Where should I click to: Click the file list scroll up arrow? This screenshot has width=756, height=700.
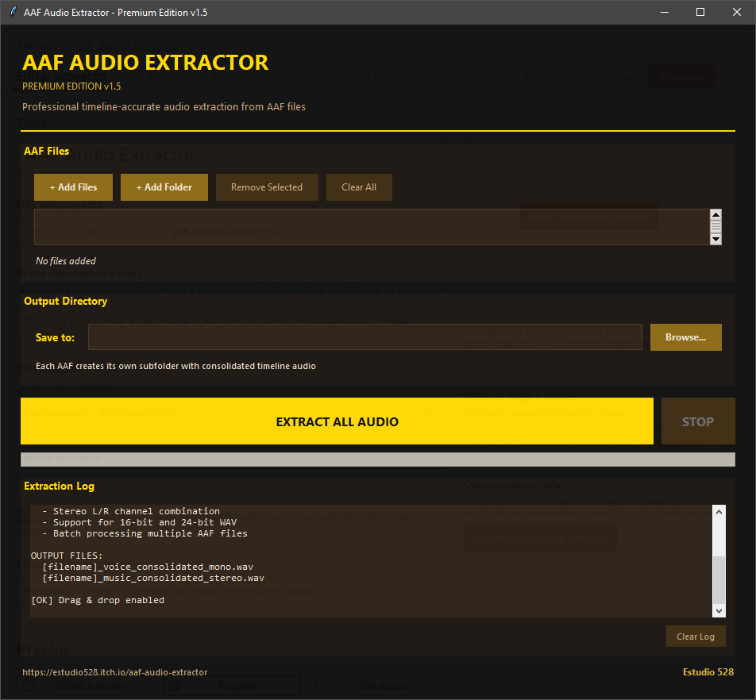coord(715,215)
